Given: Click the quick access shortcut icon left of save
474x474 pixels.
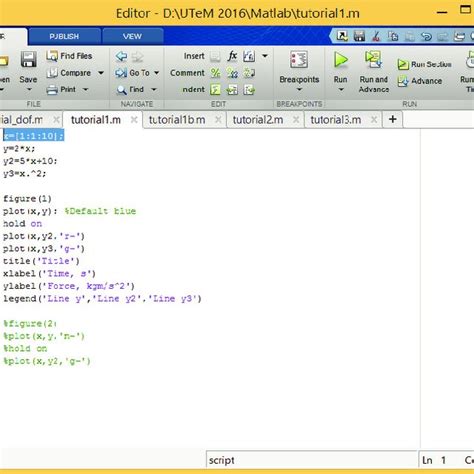Looking at the screenshot, I should (342, 36).
